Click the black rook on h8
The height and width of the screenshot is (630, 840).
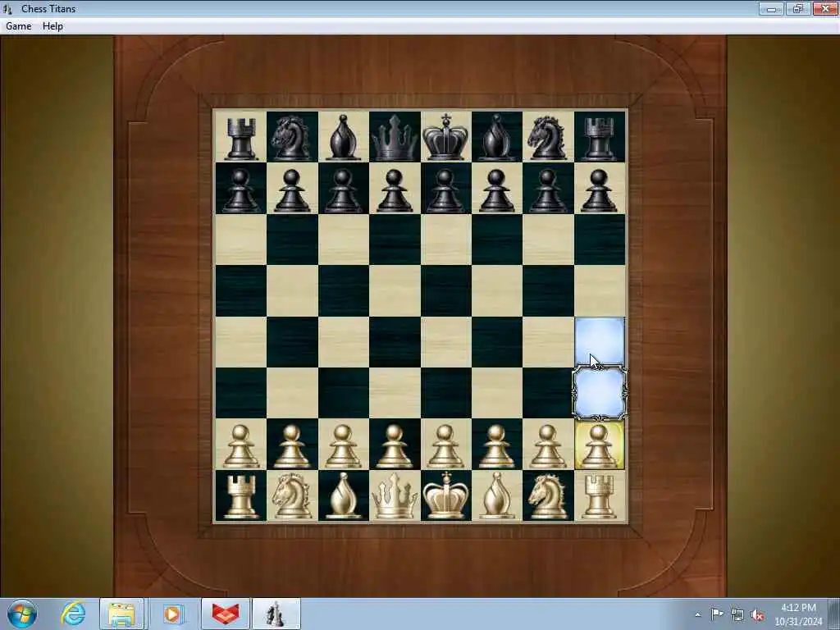click(x=599, y=139)
